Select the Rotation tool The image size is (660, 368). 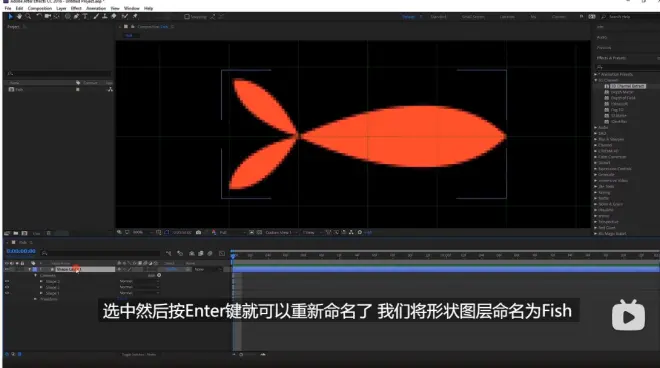point(39,16)
